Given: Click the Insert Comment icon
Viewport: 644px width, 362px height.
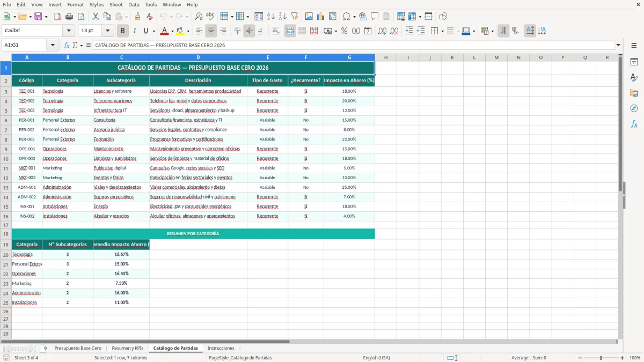Looking at the screenshot, I should pyautogui.click(x=375, y=17).
